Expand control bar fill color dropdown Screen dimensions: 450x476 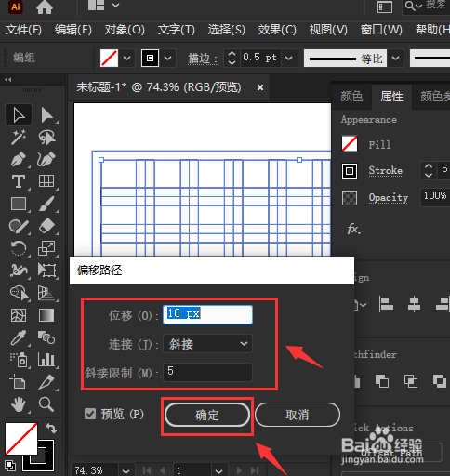(127, 58)
